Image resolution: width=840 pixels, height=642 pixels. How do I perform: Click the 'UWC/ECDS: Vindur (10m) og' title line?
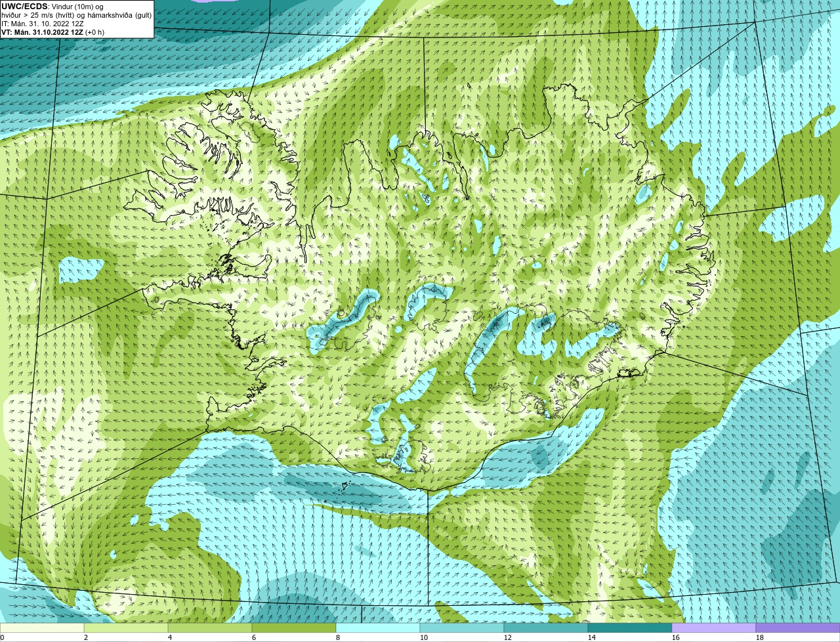pos(52,7)
